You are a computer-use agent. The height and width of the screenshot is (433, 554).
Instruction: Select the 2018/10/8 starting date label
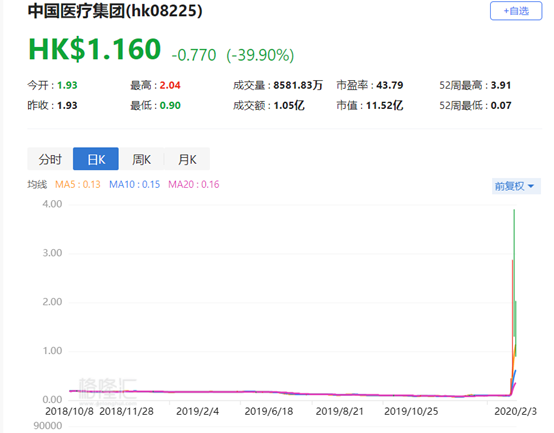[x=69, y=411]
